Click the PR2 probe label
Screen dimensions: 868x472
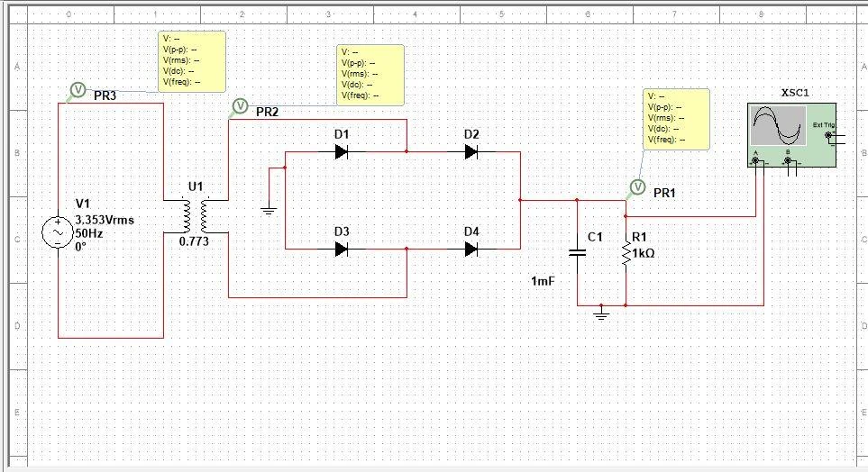(267, 113)
